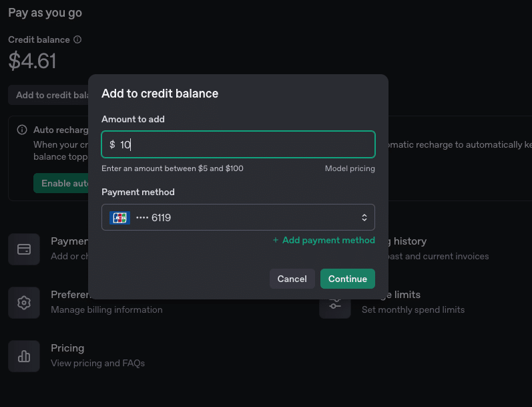
Task: Open the Pricing section
Action: click(x=67, y=348)
